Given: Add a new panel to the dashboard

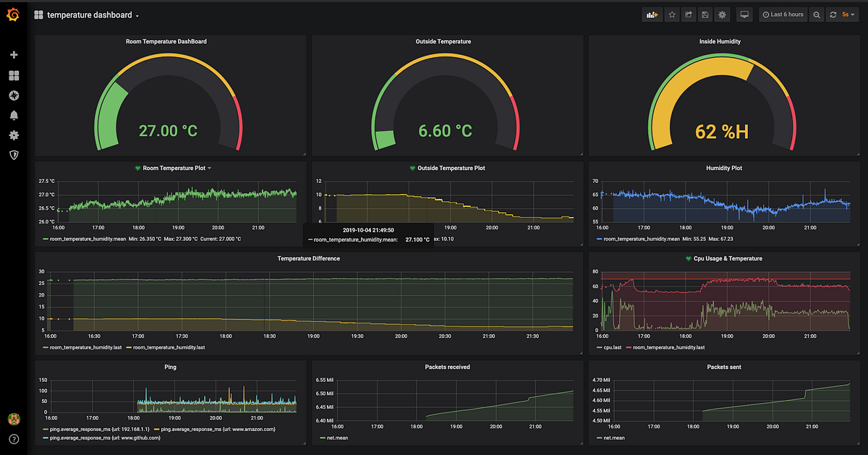Looking at the screenshot, I should (652, 14).
